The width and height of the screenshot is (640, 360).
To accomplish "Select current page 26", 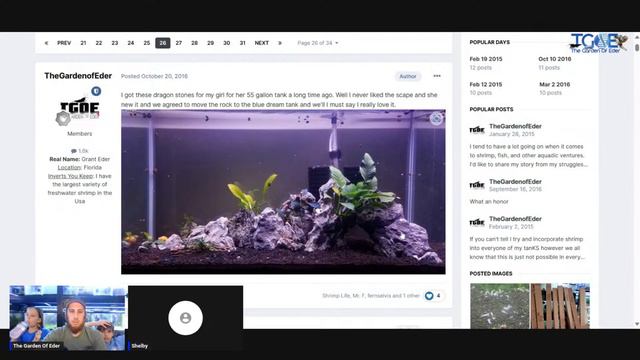I will [x=163, y=43].
